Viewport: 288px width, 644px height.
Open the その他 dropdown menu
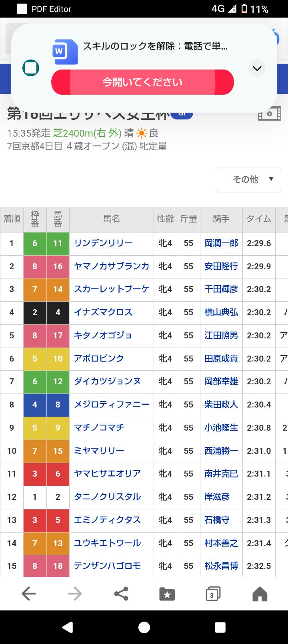249,180
